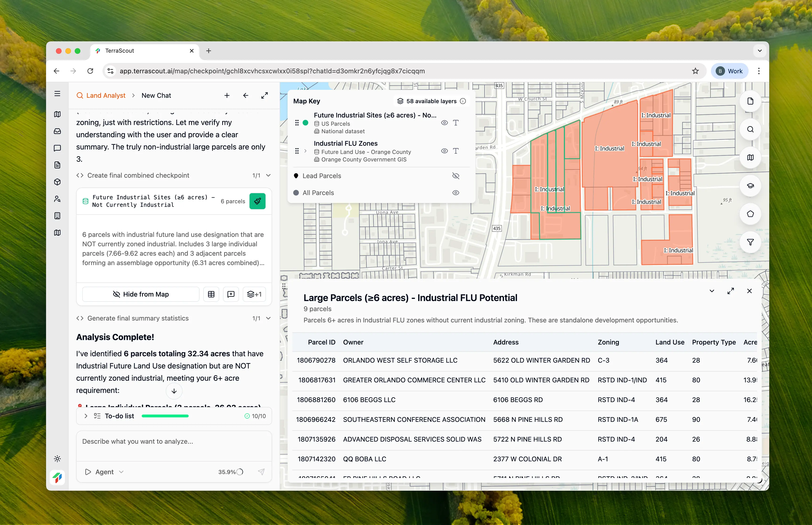This screenshot has height=525, width=812.
Task: Open the map search magnifier tool
Action: pos(750,129)
